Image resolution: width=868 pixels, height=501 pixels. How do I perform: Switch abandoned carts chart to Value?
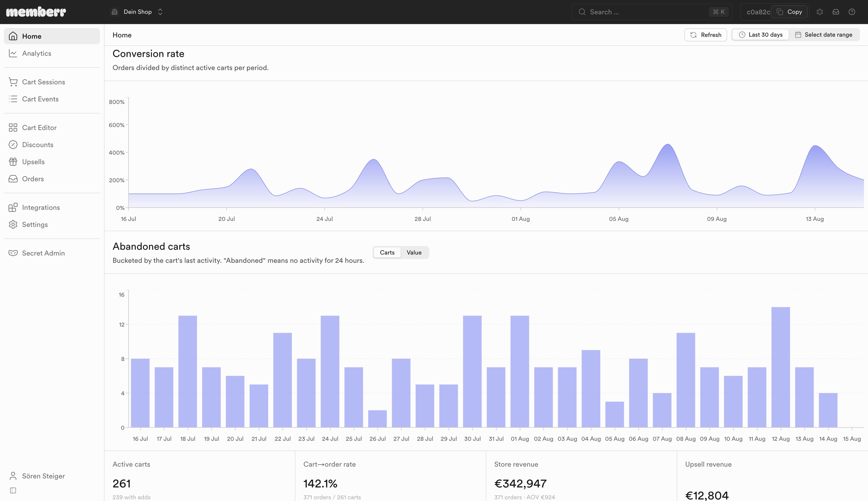coord(414,253)
